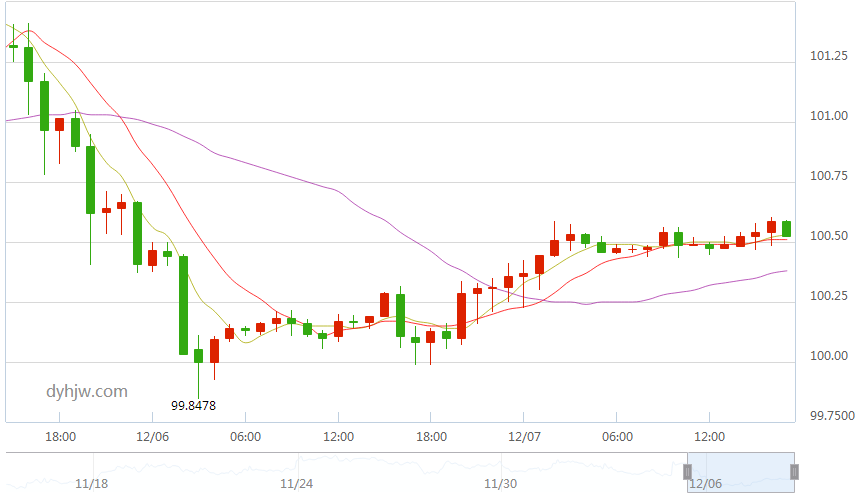Click the 100.00 price axis label
This screenshot has width=858, height=495.
point(829,356)
